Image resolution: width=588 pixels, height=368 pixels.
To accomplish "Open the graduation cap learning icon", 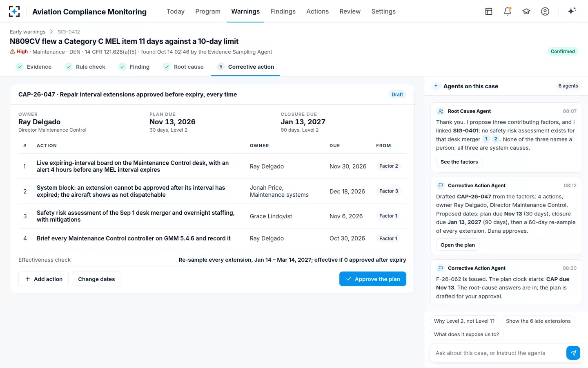I will (526, 11).
